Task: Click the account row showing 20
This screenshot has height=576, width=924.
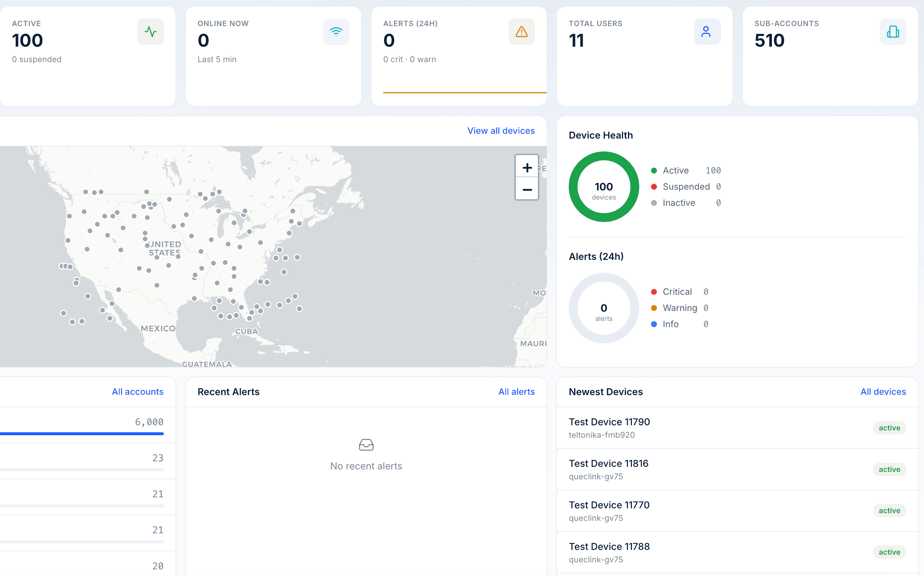Action: click(87, 564)
